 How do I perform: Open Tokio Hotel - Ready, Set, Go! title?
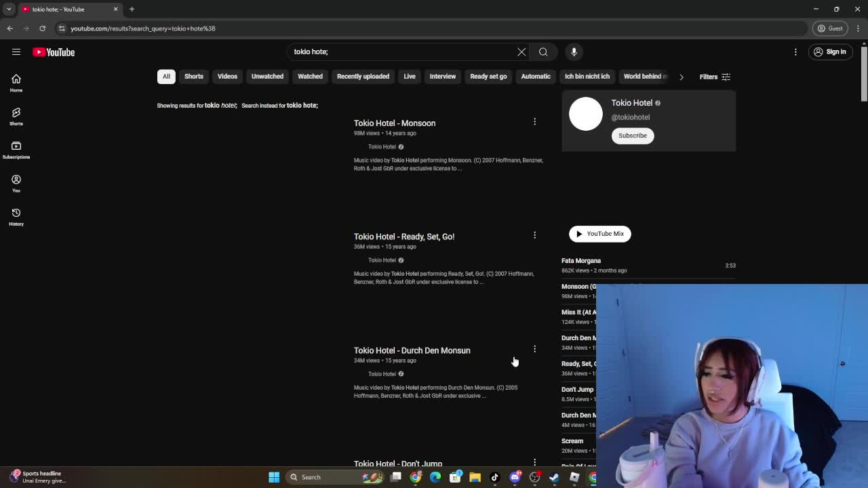404,237
